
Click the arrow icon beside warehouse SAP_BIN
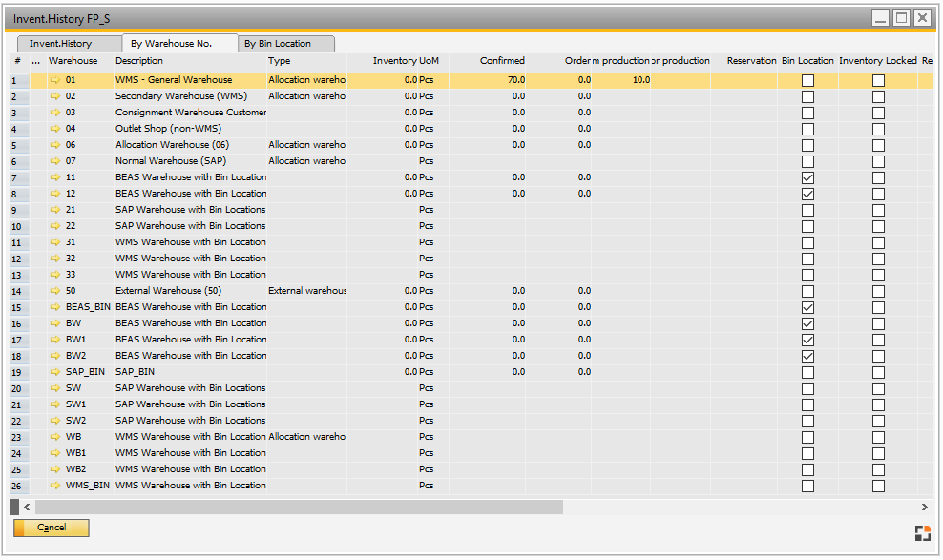(55, 372)
